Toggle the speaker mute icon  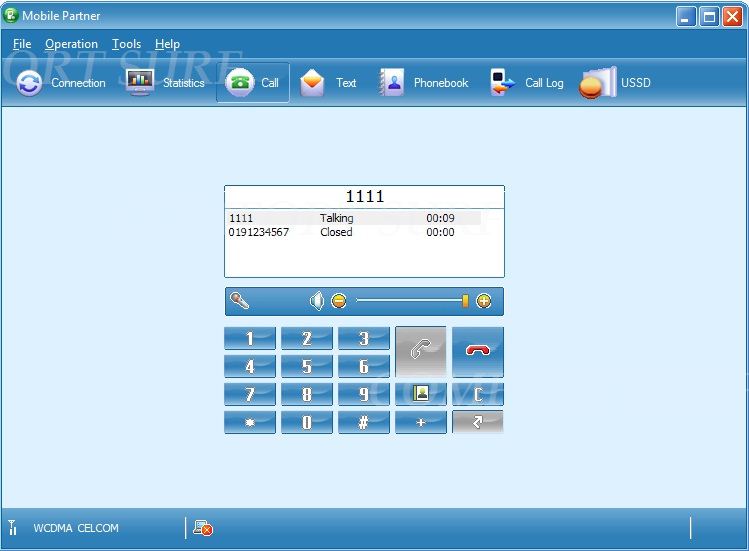click(x=317, y=301)
